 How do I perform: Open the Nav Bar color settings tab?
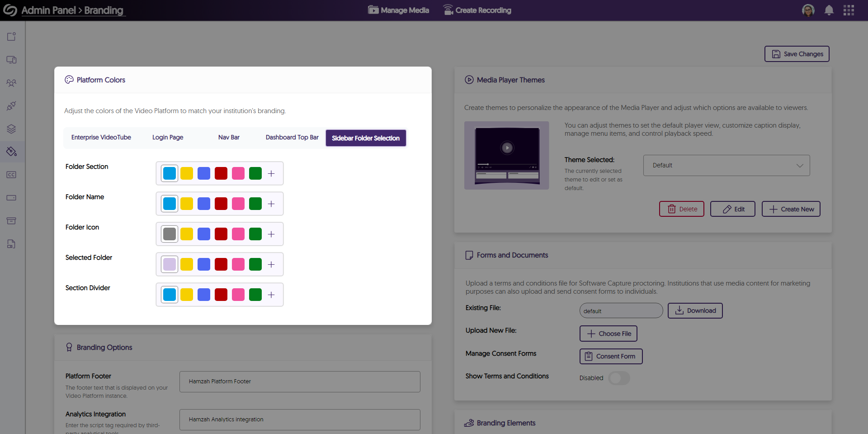pyautogui.click(x=229, y=137)
